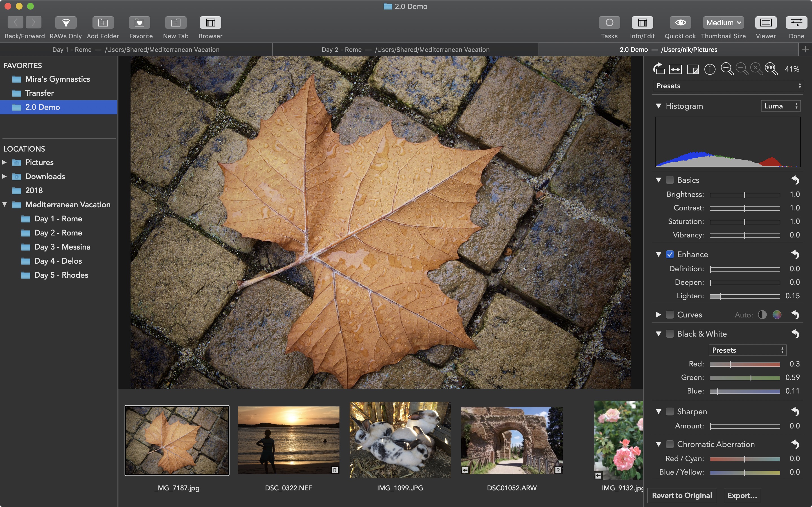Click the zoom in magnifier icon
This screenshot has height=507, width=812.
727,69
